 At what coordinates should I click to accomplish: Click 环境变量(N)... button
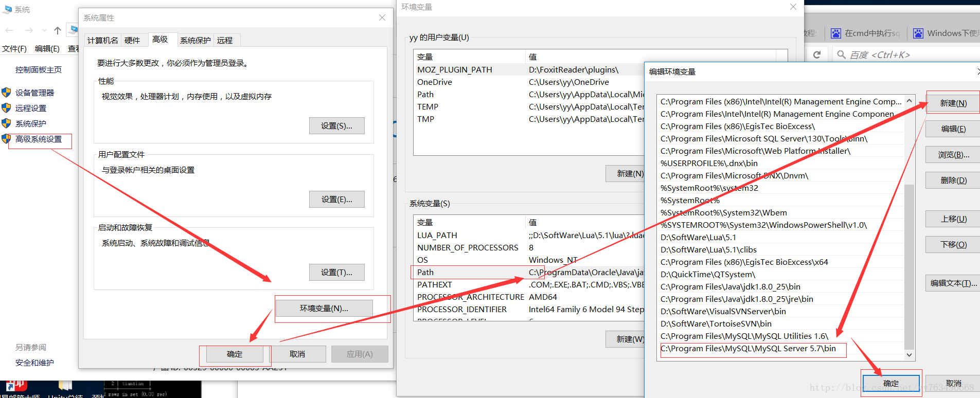point(324,309)
